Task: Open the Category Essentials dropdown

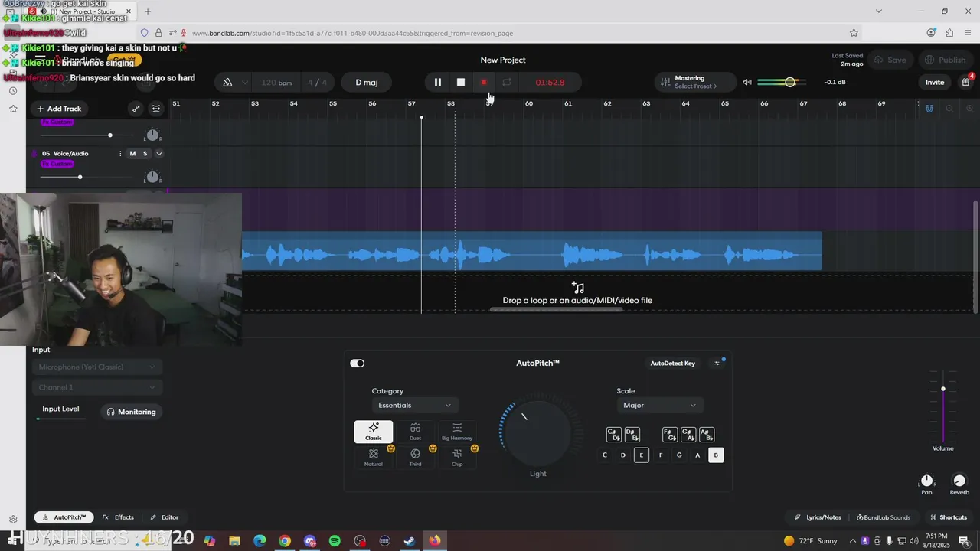Action: pyautogui.click(x=414, y=406)
